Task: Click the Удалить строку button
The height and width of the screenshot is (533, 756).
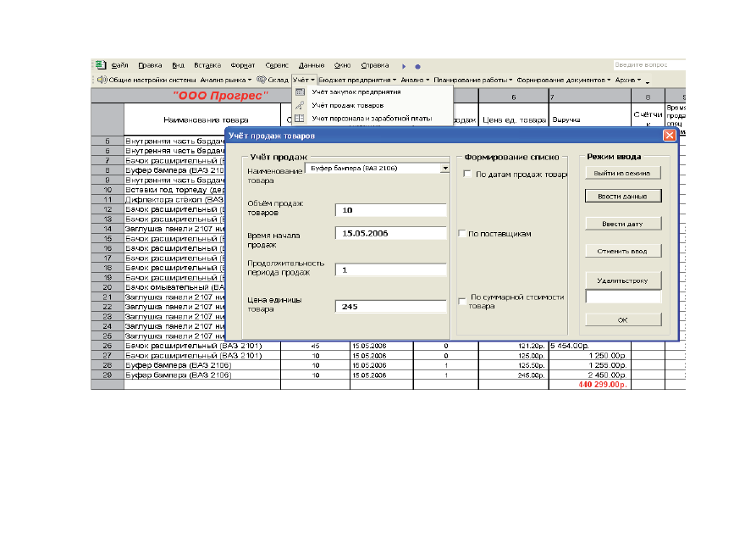Action: [622, 280]
